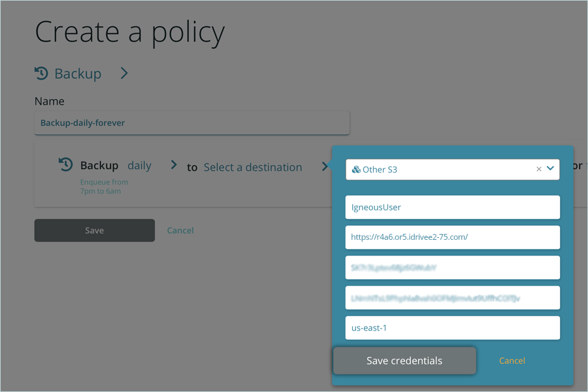Click the chevron after Select a destination
The height and width of the screenshot is (392, 588).
[325, 167]
